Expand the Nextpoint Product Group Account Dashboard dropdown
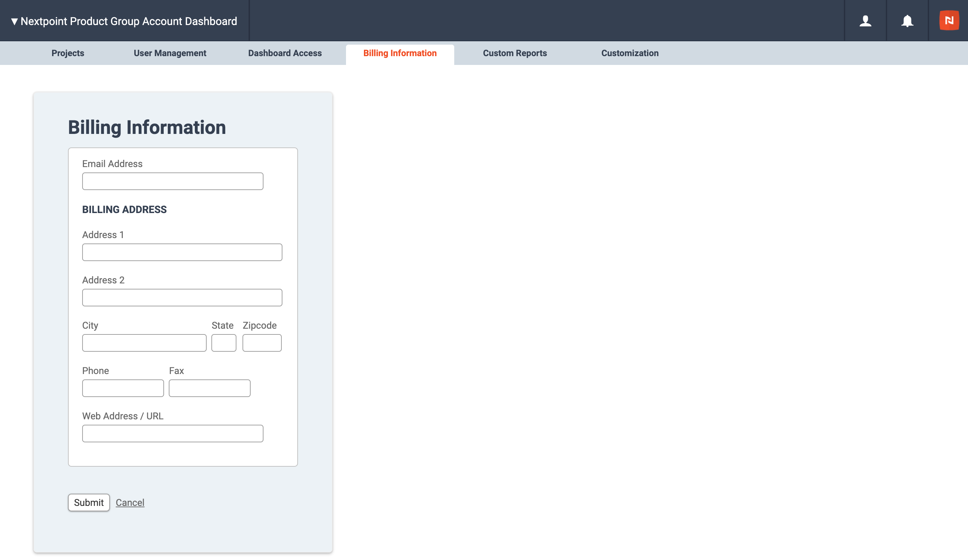The width and height of the screenshot is (968, 560). click(124, 21)
